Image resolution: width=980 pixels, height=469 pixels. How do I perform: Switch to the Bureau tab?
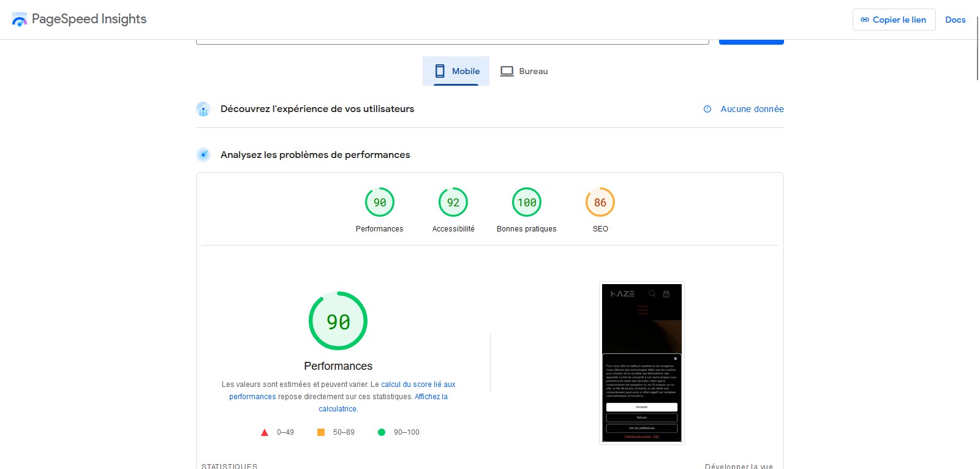tap(524, 71)
